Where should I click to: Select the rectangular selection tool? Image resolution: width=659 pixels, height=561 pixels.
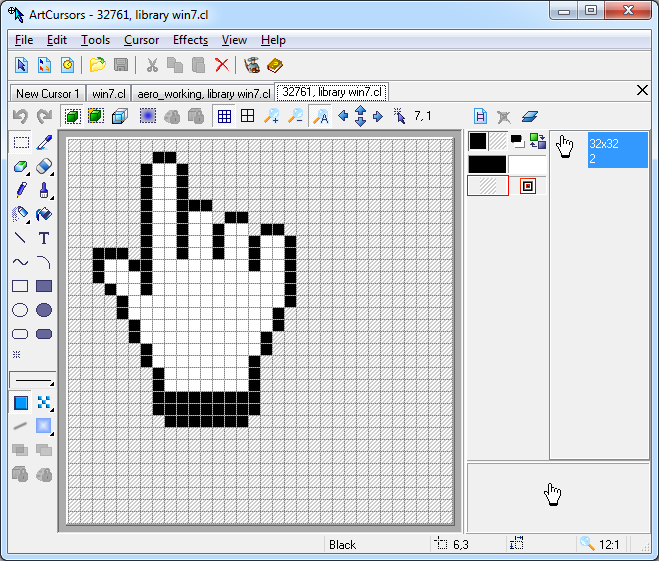pyautogui.click(x=20, y=143)
